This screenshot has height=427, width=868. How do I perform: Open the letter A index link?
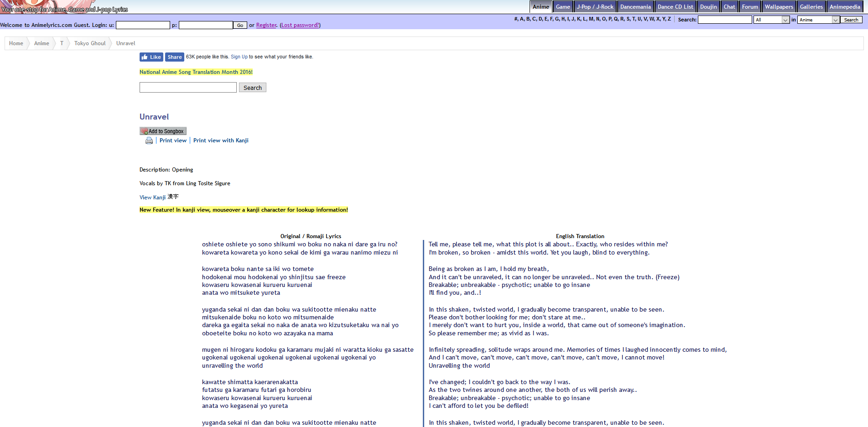[522, 19]
